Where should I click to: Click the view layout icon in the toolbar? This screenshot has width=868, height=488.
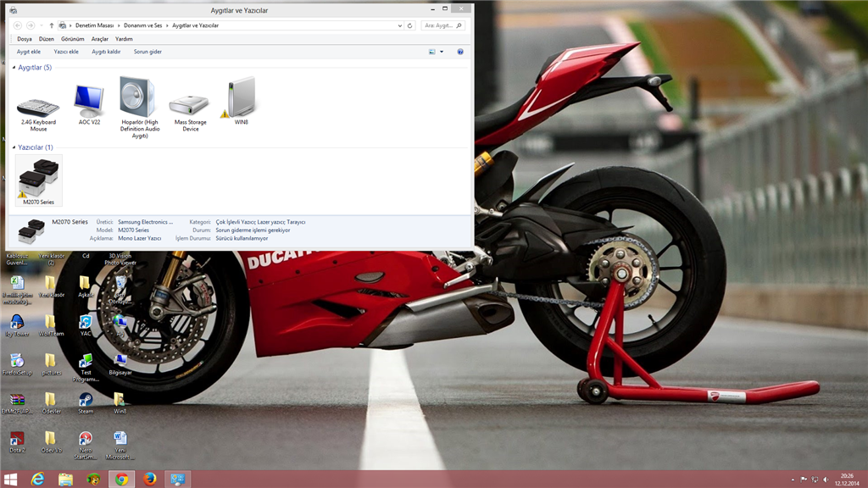point(431,52)
